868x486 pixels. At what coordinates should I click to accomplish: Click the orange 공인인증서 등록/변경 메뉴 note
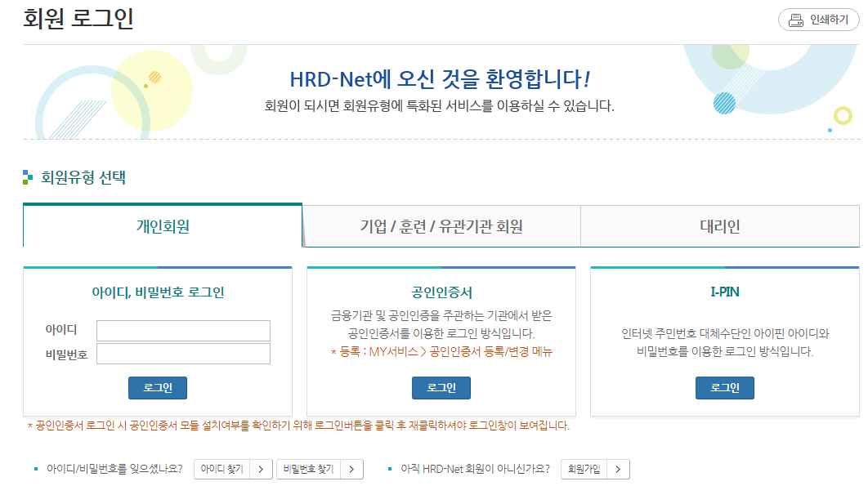[441, 351]
